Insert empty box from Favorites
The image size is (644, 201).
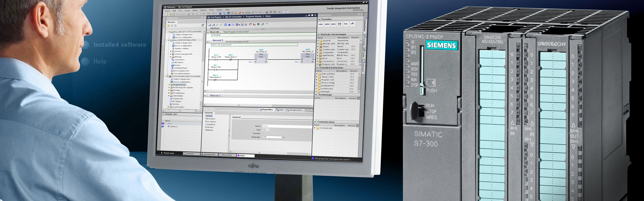339,24
